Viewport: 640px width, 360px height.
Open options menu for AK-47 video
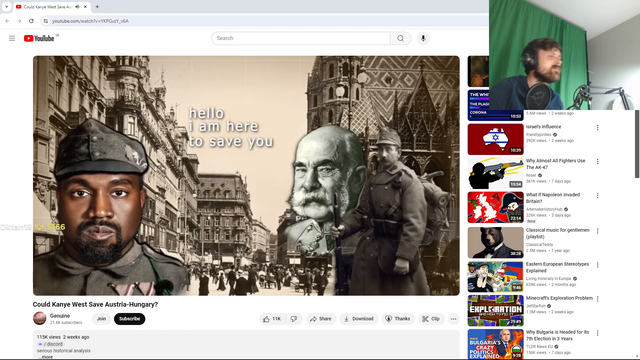[x=598, y=162]
